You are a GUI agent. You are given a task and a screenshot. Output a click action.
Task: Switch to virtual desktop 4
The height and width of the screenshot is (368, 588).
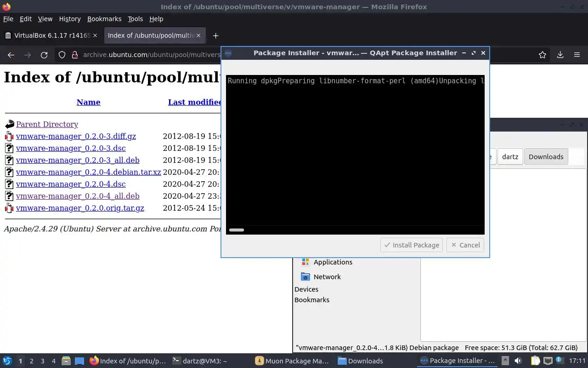point(53,361)
